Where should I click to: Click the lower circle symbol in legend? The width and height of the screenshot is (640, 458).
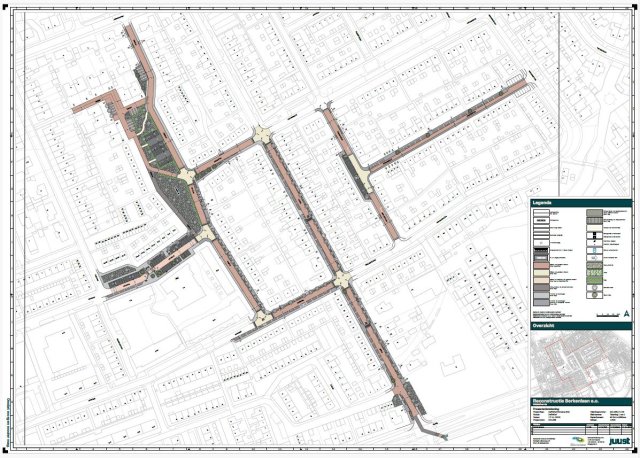point(592,295)
